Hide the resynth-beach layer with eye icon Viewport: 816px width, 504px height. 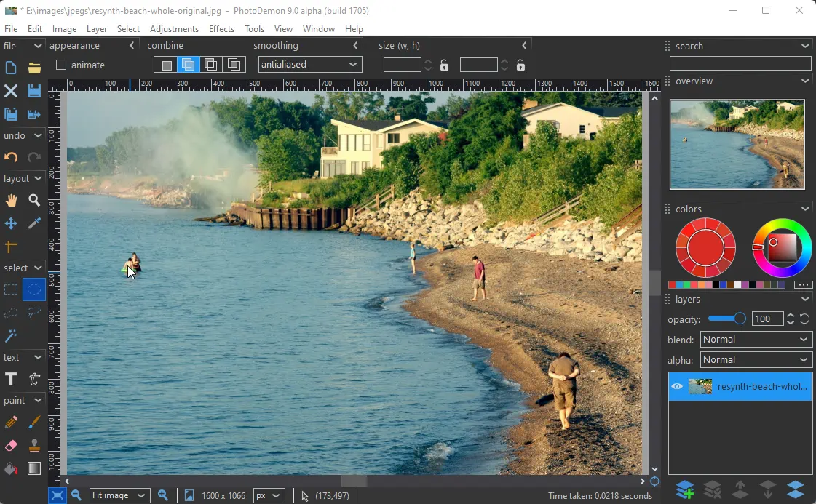[677, 386]
